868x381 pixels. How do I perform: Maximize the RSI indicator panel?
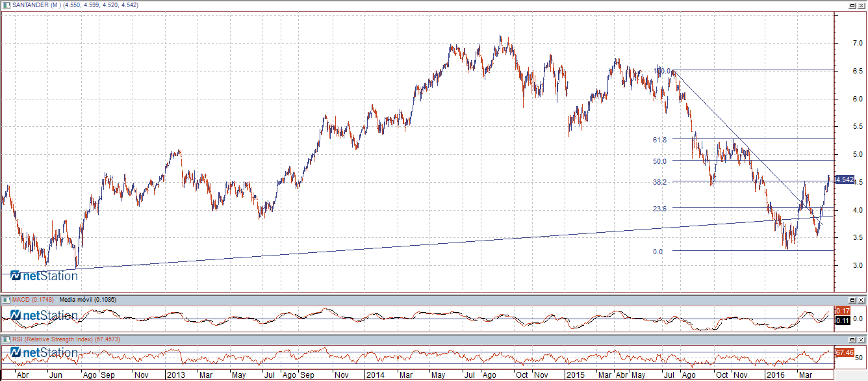click(852, 339)
